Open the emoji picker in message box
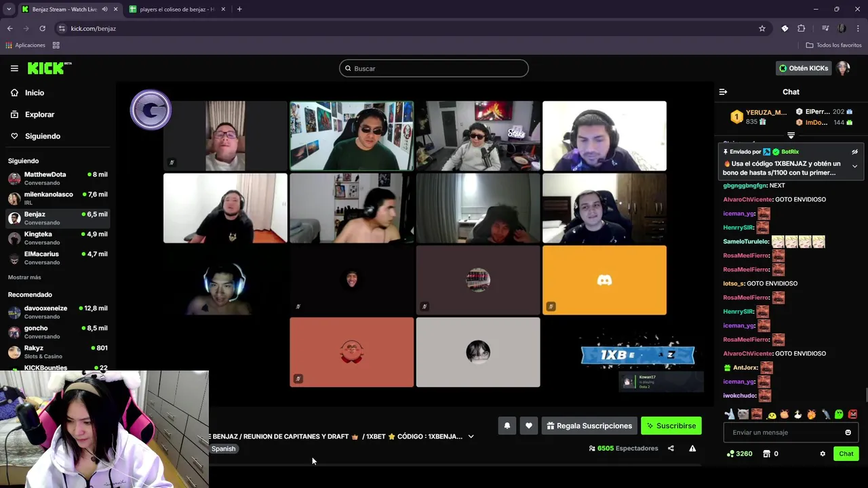Screen dimensions: 868x488 848,432
